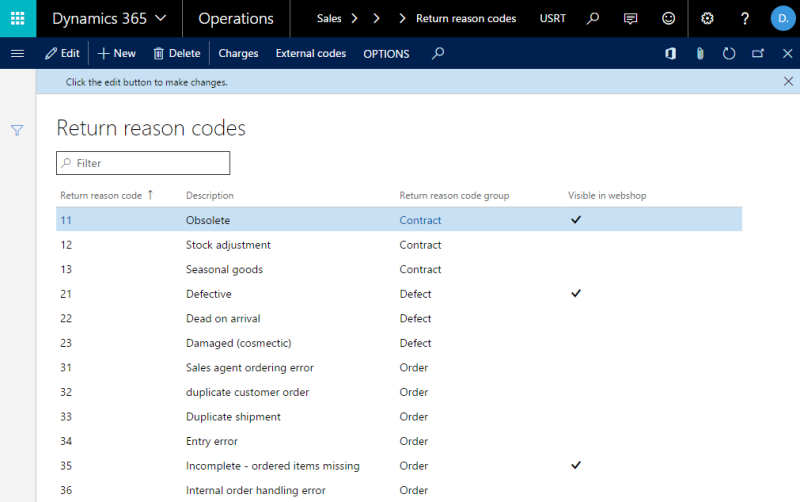Toggle Visible in webshop for Obsolete row

pos(576,219)
